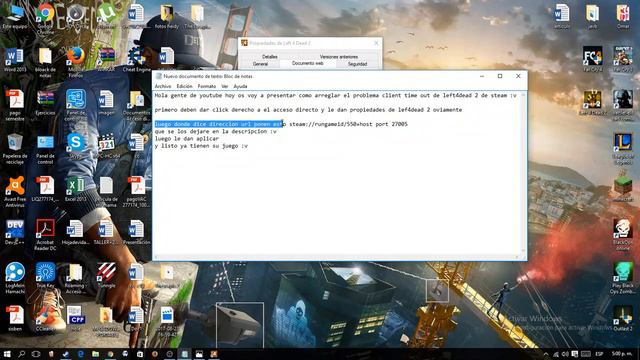Select the 'block de notas' desktop folder
Screen dimensions: 640x360
click(45, 62)
